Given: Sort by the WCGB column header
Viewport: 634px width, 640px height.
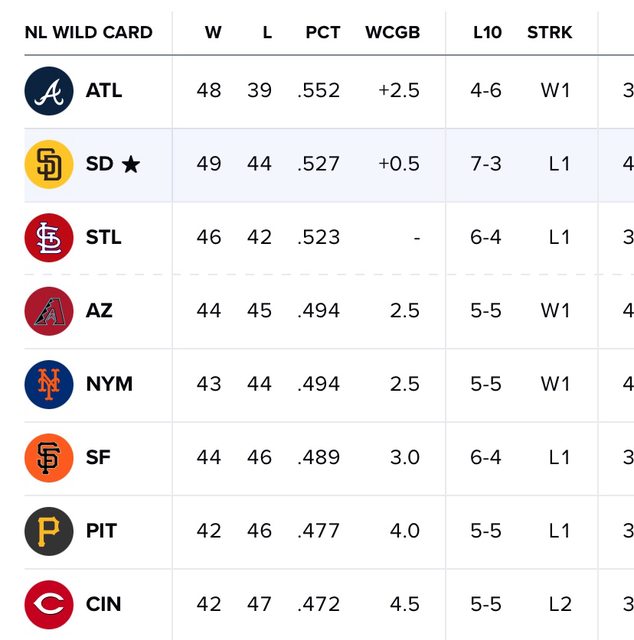Looking at the screenshot, I should point(392,32).
